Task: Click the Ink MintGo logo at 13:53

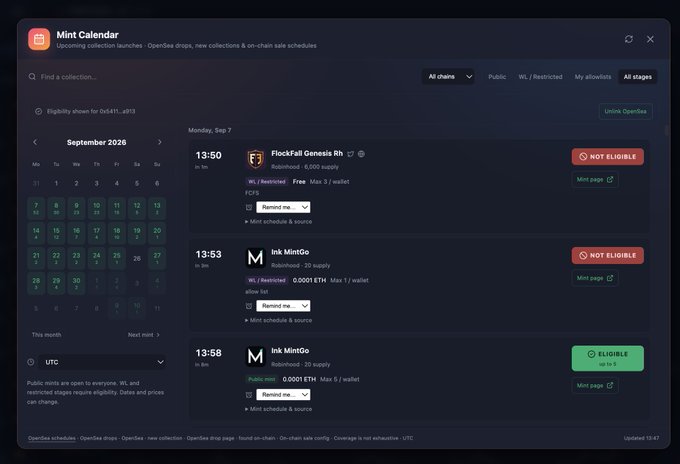Action: point(255,258)
